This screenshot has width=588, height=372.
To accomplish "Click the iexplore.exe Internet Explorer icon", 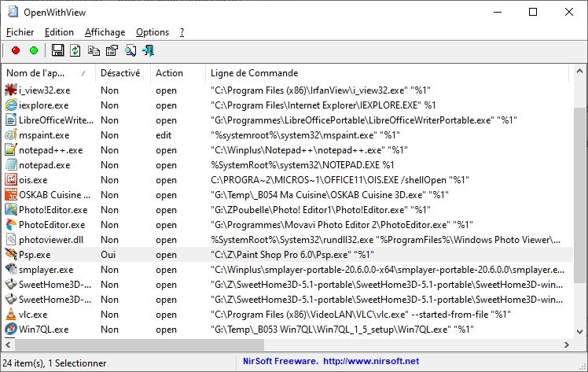I will coord(11,105).
